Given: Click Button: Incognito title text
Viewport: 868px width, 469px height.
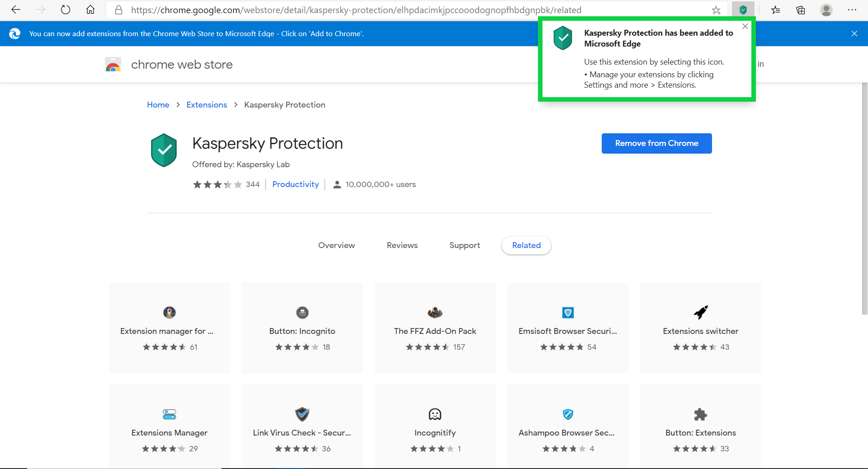Looking at the screenshot, I should 302,331.
